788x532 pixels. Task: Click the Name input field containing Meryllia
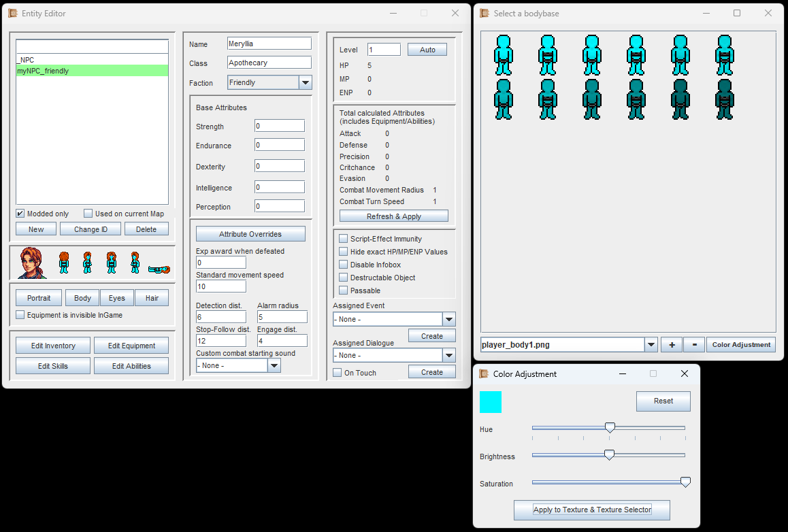tap(269, 44)
